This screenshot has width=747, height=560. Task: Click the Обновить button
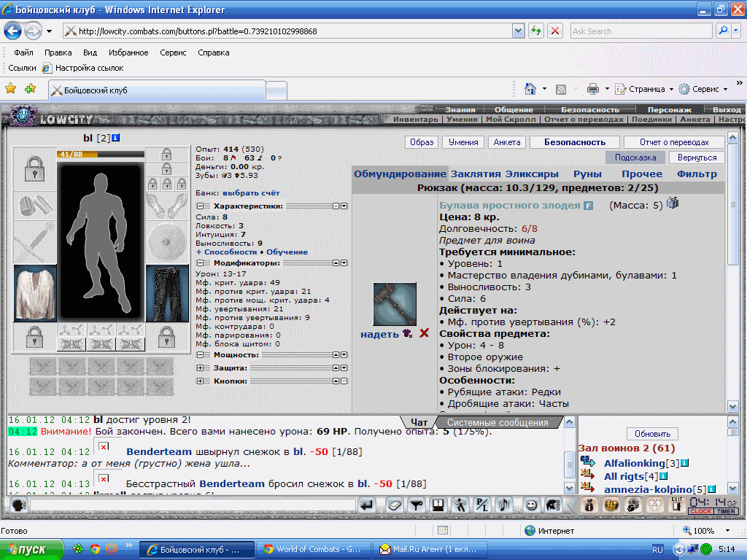(652, 434)
